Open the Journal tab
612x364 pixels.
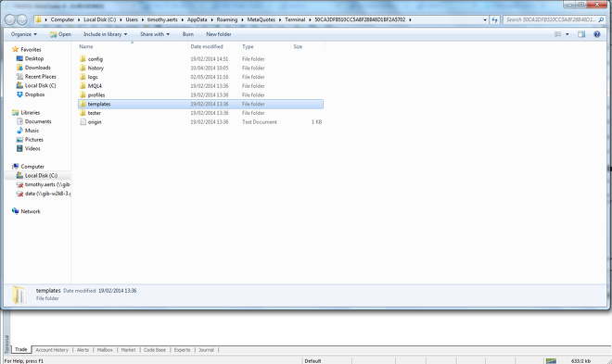[x=206, y=350]
